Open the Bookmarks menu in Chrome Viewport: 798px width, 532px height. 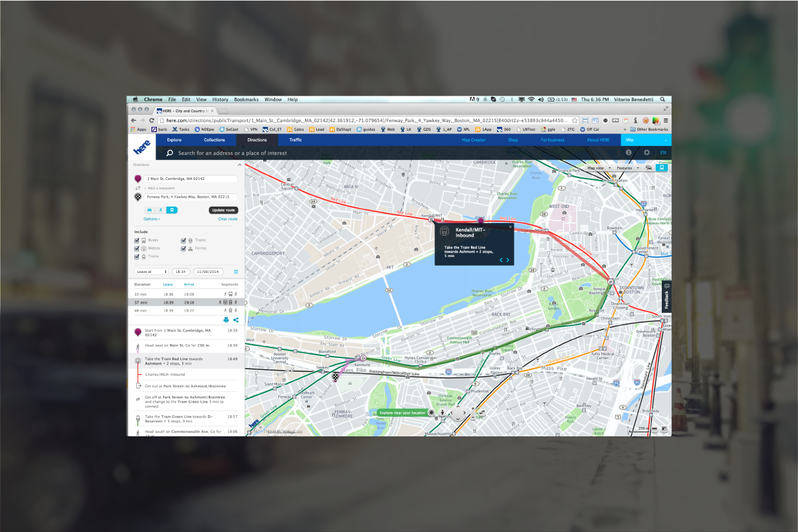point(246,99)
